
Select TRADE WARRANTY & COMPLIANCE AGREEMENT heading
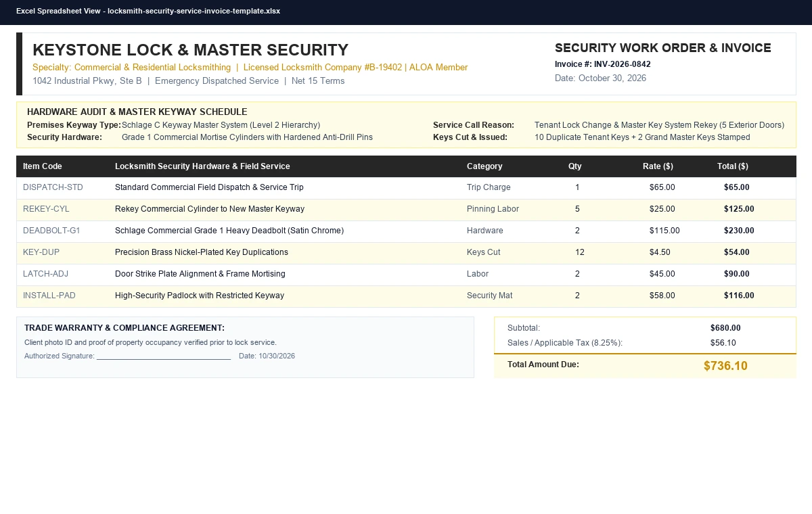(x=125, y=328)
